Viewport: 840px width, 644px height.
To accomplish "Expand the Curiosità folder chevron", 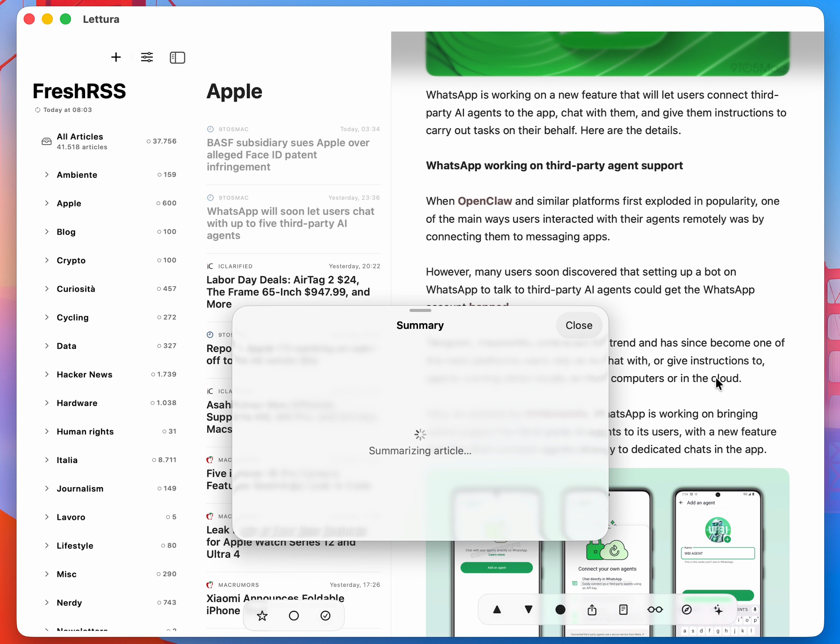I will click(47, 288).
